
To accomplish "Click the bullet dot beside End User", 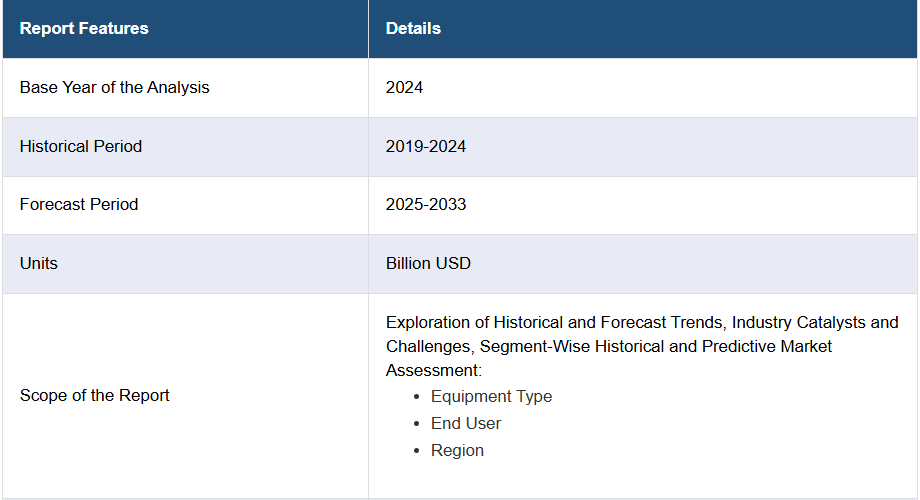I will (417, 424).
